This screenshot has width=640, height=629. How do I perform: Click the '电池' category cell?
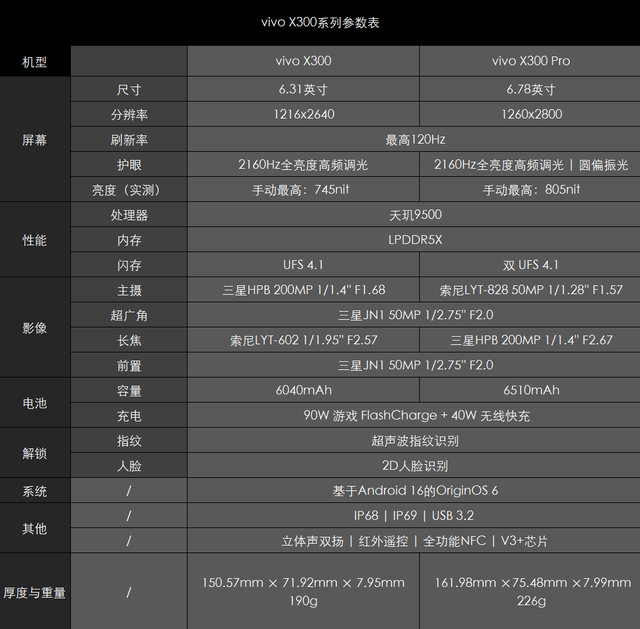tap(35, 403)
